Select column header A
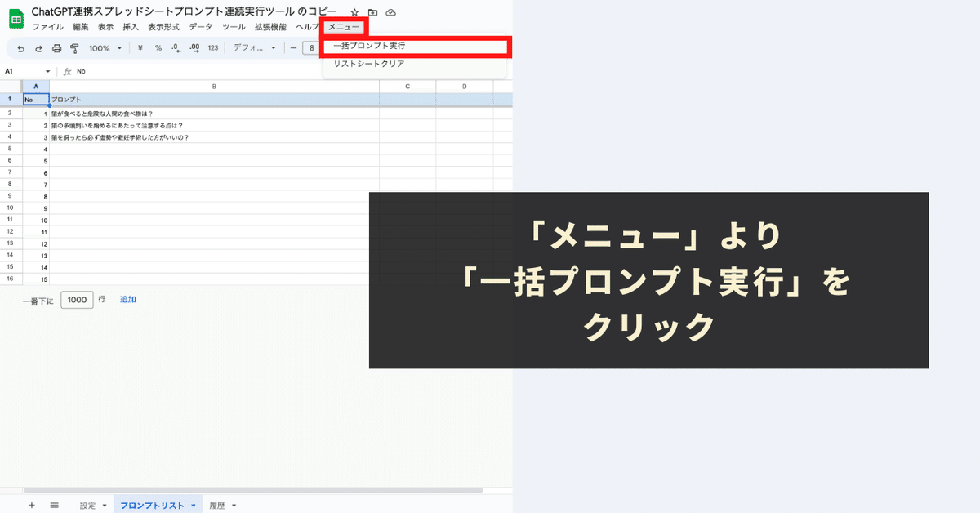Screen dimensions: 980x513 click(x=35, y=86)
